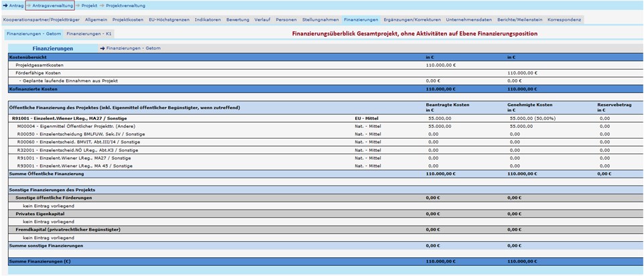Switch to the Kooperationspartner/Projektträger tab
Viewport: 644px width, 276px height.
pos(41,20)
